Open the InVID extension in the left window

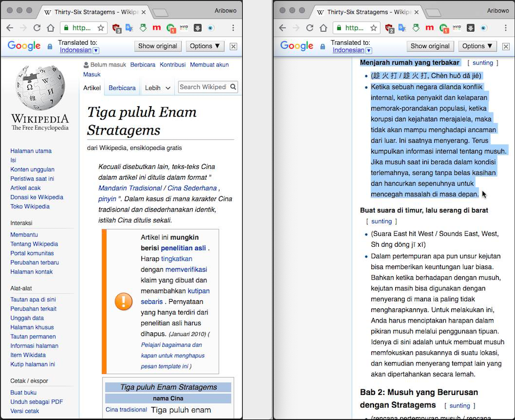[x=185, y=28]
